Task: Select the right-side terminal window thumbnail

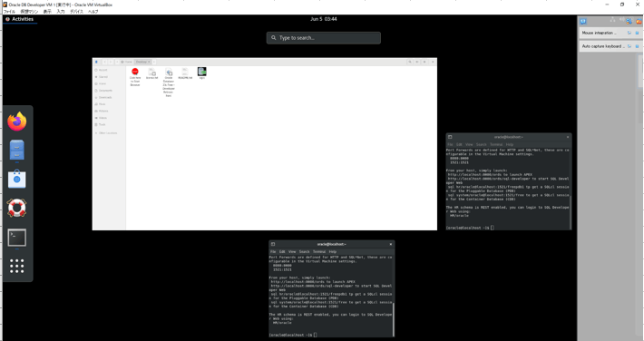Action: point(509,181)
